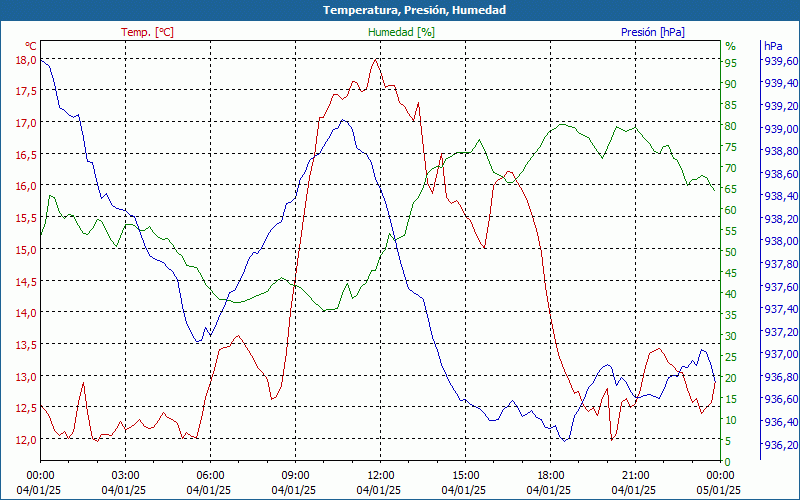
Task: Click the 16,5 temperature axis value
Action: click(26, 155)
